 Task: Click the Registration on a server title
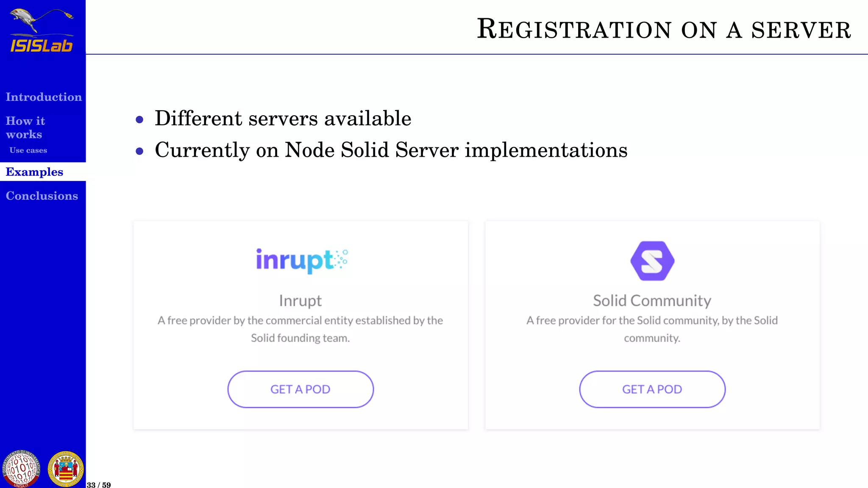(x=664, y=29)
